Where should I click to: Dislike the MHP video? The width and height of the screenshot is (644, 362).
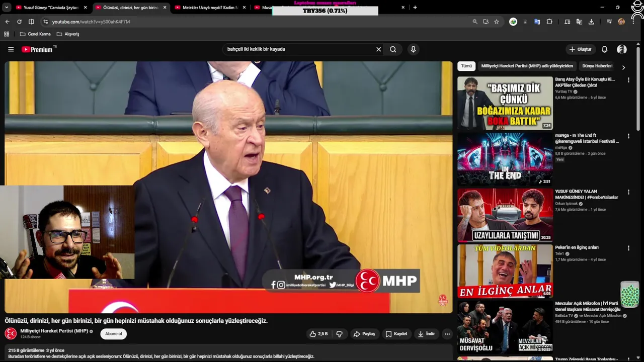pos(339,334)
